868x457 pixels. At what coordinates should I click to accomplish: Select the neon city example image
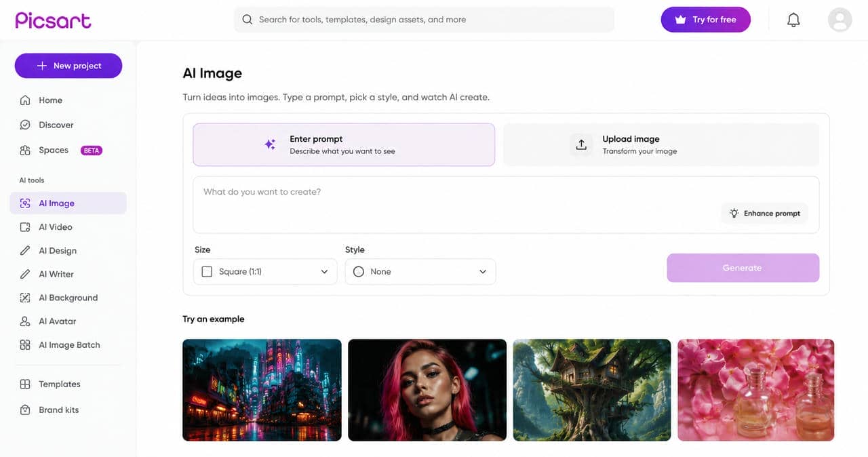coord(262,390)
